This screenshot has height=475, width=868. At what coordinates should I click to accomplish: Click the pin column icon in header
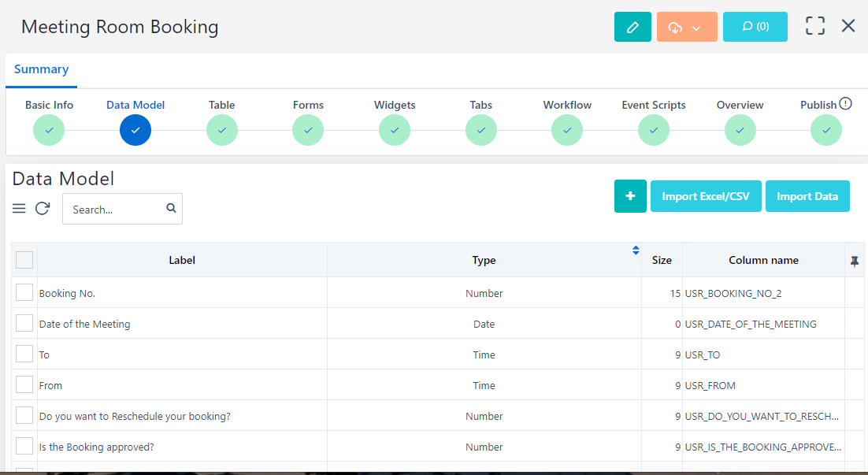[855, 261]
